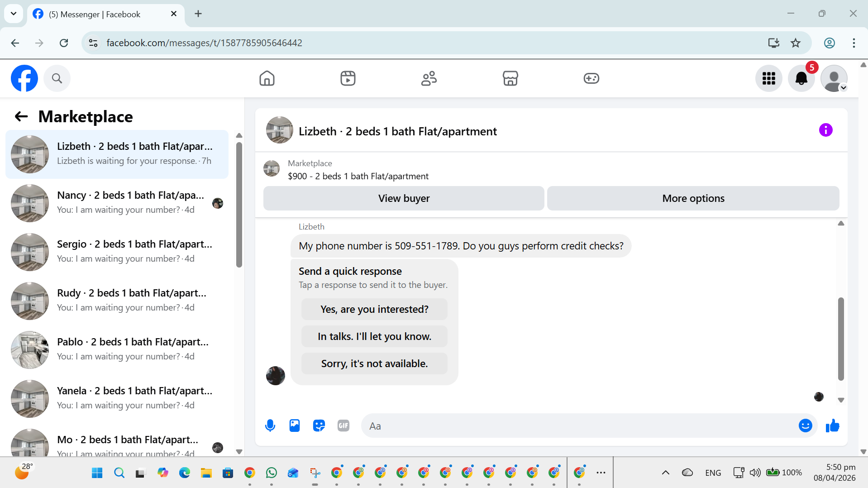Screen dimensions: 868x488
Task: Open the Chrome three-dot menu
Action: pos(854,43)
